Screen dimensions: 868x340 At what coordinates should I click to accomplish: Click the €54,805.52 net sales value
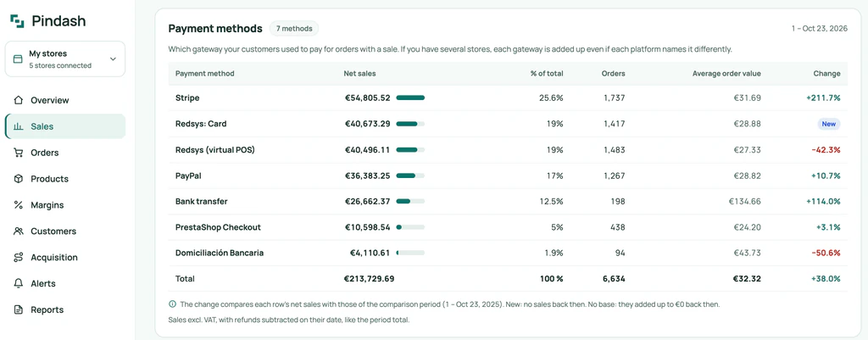click(368, 98)
